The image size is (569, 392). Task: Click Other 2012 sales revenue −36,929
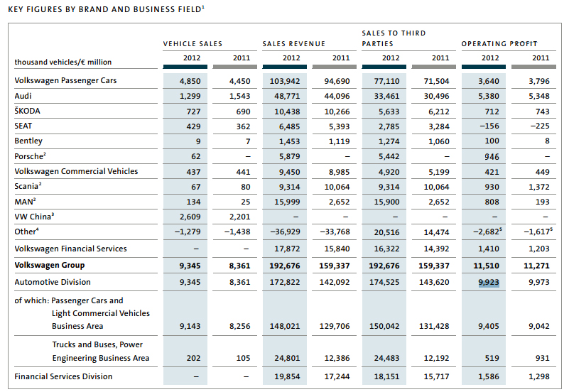pos(285,232)
